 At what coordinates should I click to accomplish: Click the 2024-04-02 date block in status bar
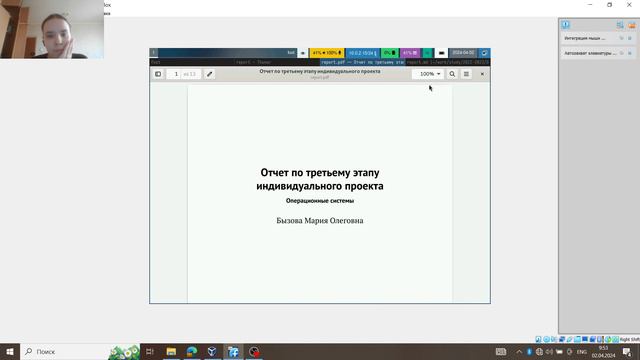[463, 53]
